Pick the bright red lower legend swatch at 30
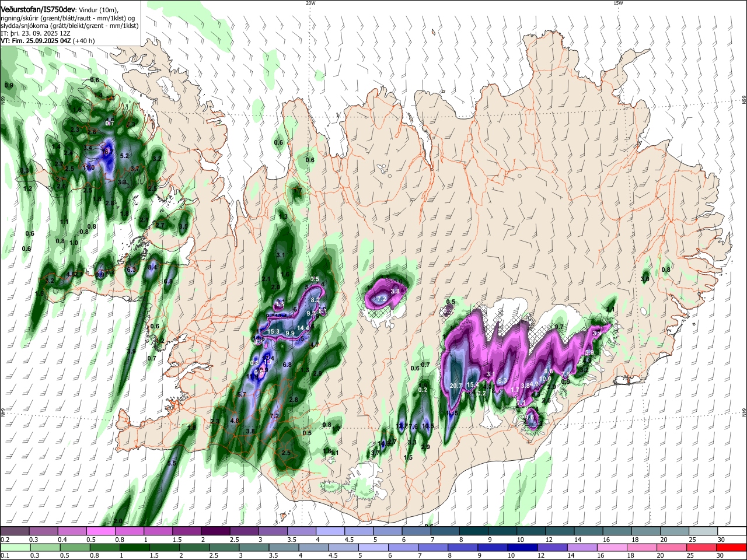747x560 pixels. 731,547
